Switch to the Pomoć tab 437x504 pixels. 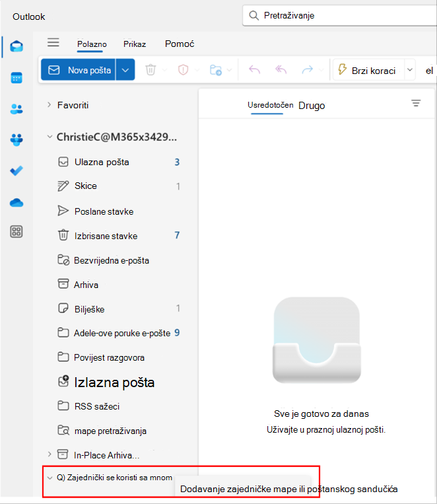coord(180,44)
